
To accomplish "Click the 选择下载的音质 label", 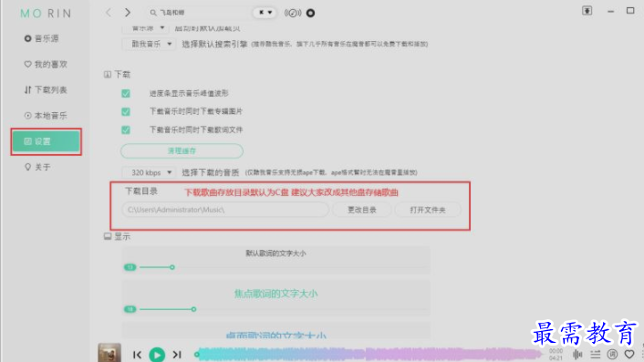I will (211, 172).
